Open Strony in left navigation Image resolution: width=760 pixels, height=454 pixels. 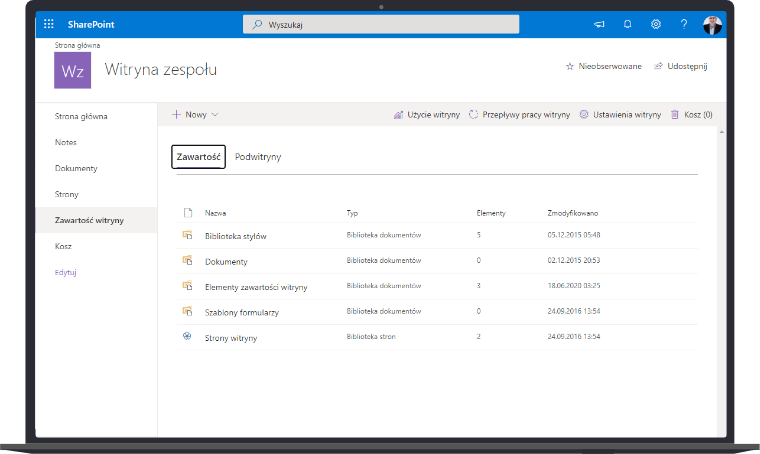click(x=66, y=194)
